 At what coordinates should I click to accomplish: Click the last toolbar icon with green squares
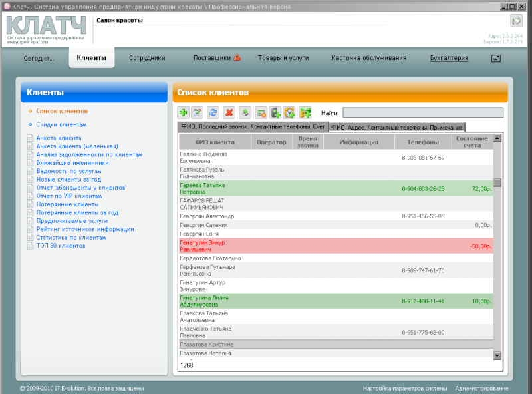305,113
